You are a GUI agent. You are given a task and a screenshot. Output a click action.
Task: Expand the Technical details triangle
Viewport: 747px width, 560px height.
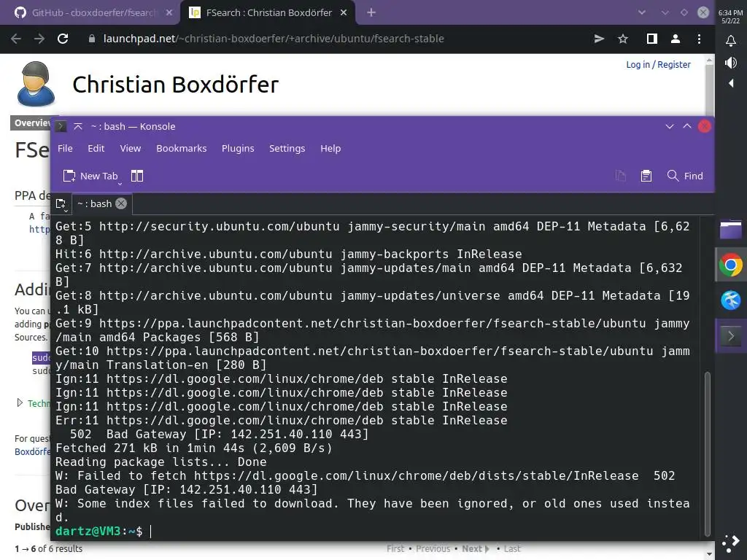pos(20,402)
